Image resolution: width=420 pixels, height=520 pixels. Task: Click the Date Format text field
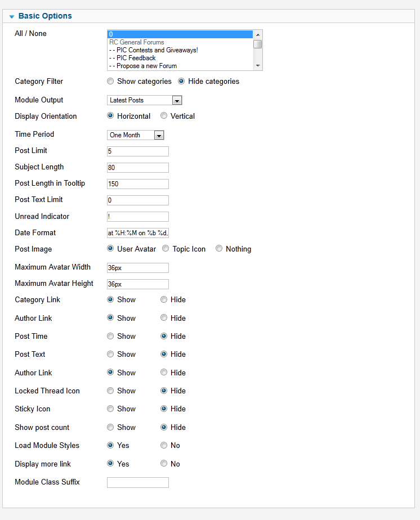[x=138, y=233]
